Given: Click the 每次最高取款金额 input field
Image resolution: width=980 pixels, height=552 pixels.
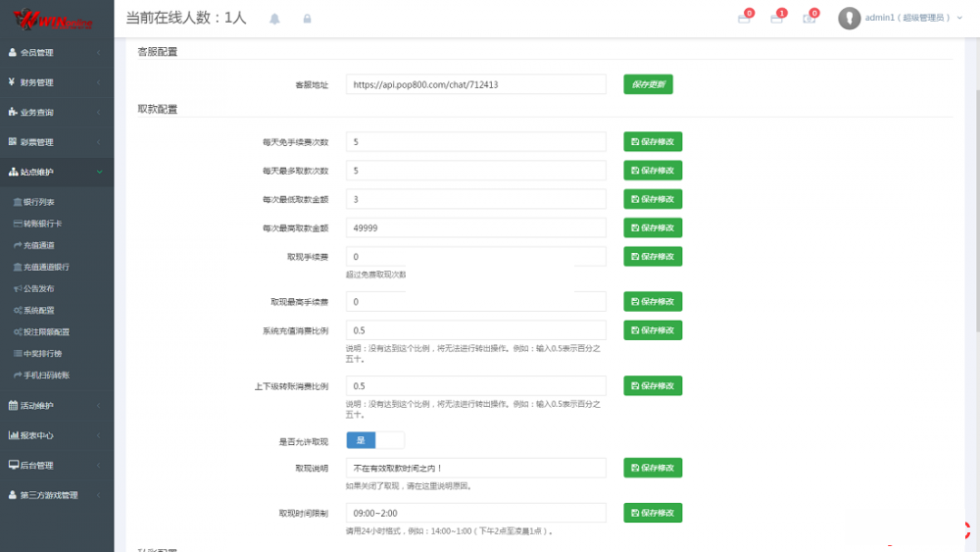Looking at the screenshot, I should pos(475,227).
